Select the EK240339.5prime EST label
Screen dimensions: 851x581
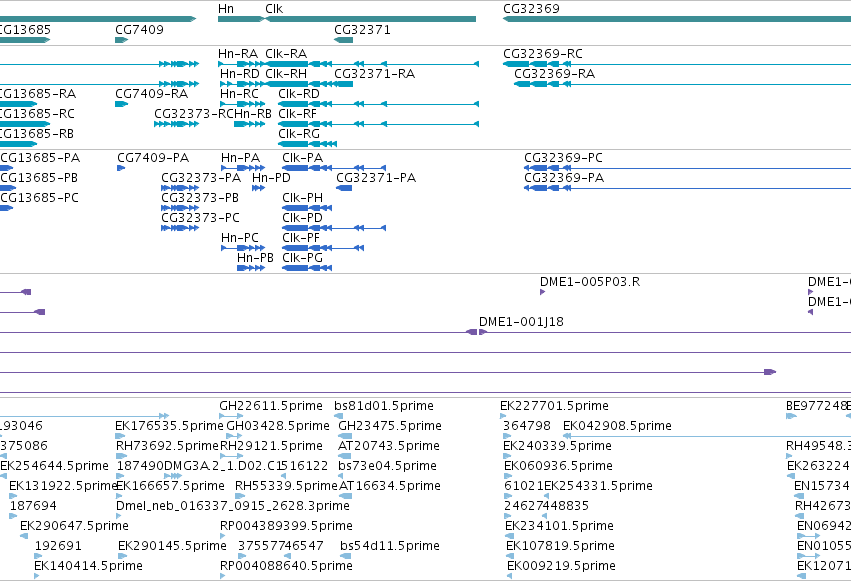[558, 446]
